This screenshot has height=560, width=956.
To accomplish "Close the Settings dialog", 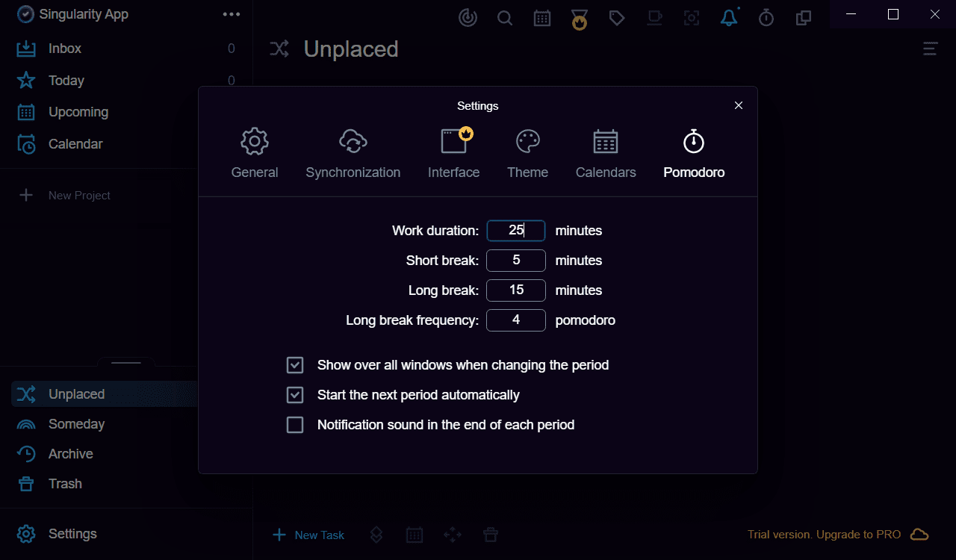I will click(x=739, y=105).
